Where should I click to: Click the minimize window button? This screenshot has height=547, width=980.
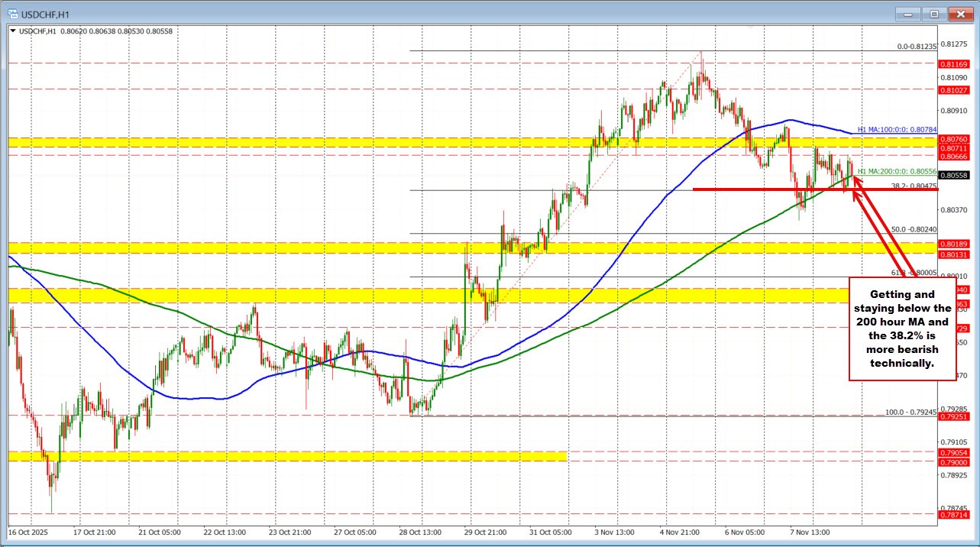pyautogui.click(x=907, y=14)
